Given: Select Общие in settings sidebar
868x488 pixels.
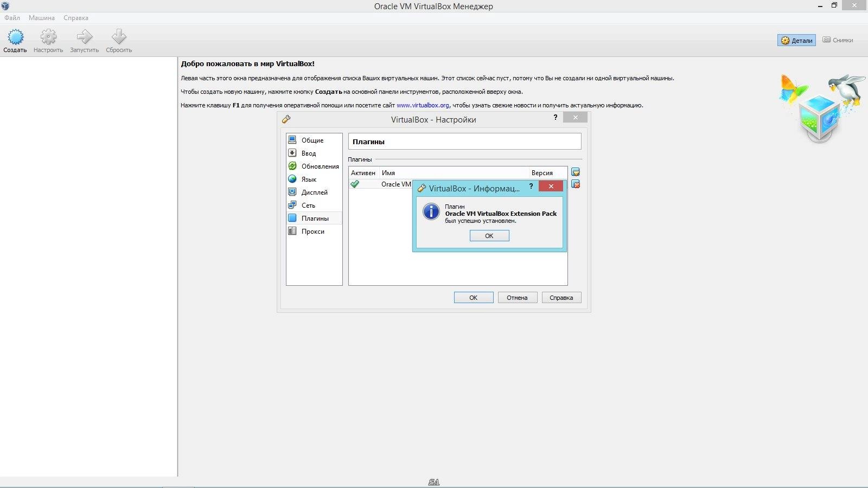Looking at the screenshot, I should pyautogui.click(x=314, y=140).
